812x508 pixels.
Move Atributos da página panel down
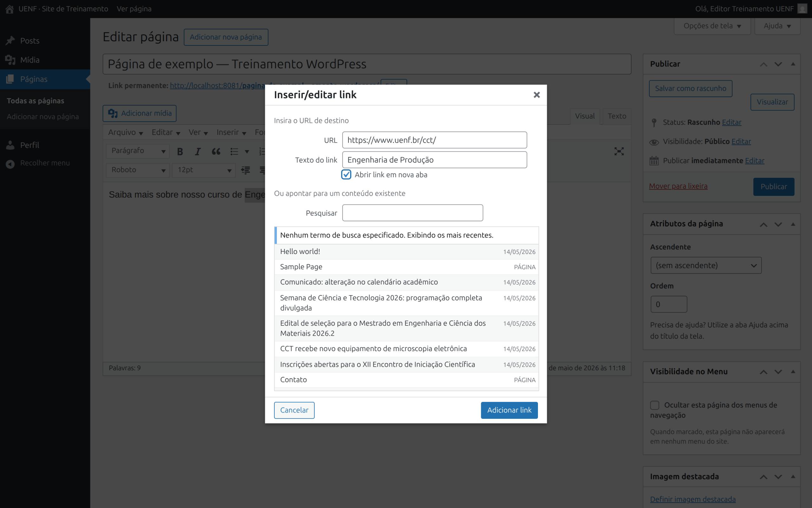pos(778,224)
